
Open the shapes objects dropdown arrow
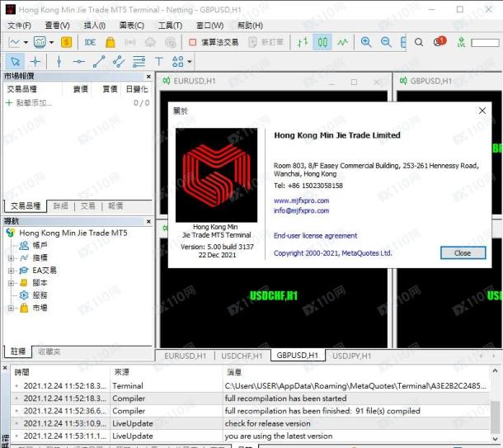point(190,61)
